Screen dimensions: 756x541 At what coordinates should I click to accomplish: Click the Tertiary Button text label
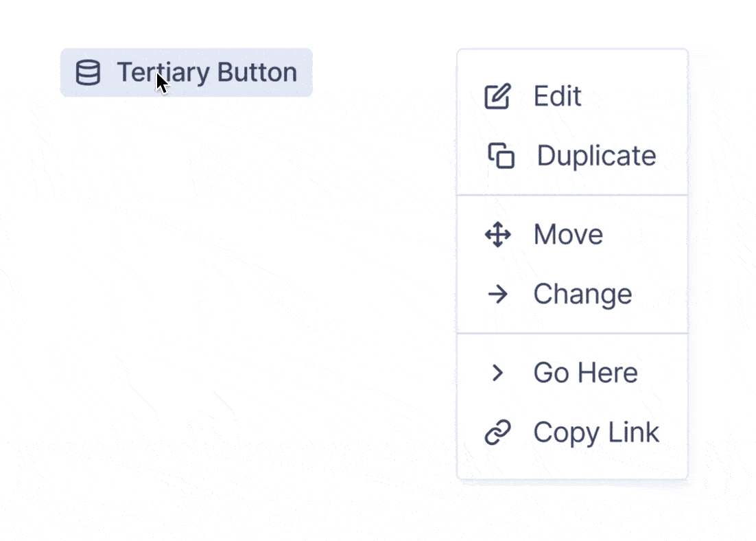[x=207, y=72]
